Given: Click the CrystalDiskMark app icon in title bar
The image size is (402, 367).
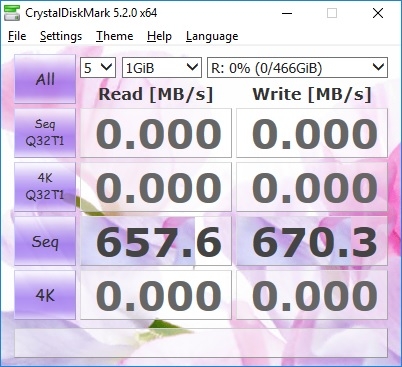Looking at the screenshot, I should pos(12,13).
